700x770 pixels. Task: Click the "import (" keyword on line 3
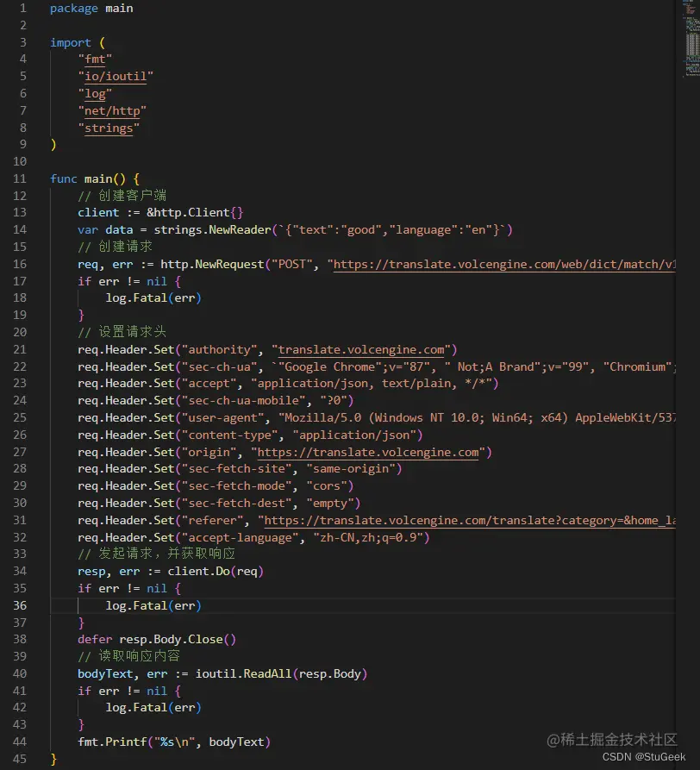pos(78,43)
